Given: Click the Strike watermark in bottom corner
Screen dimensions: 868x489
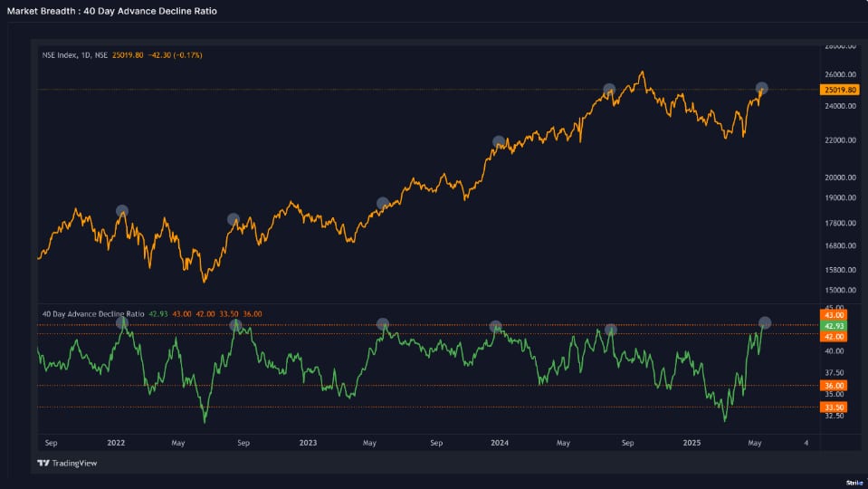Looking at the screenshot, I should pyautogui.click(x=854, y=484).
